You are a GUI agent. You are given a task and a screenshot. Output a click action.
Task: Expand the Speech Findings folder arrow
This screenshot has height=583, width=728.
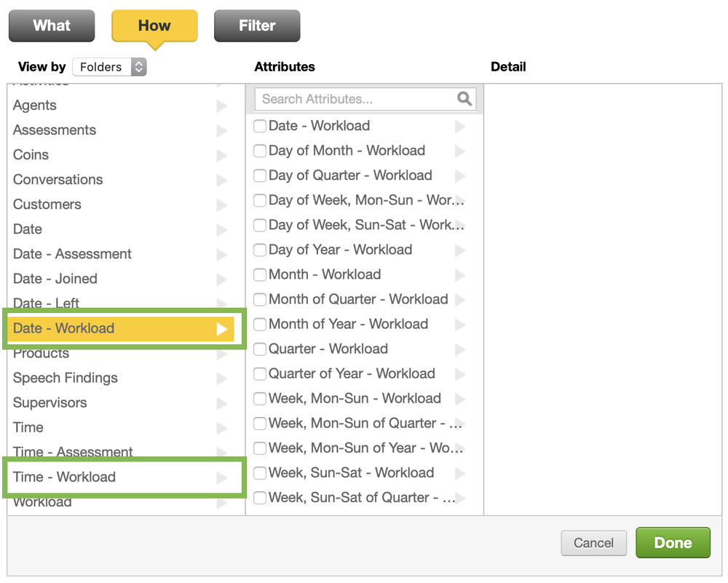pyautogui.click(x=222, y=378)
